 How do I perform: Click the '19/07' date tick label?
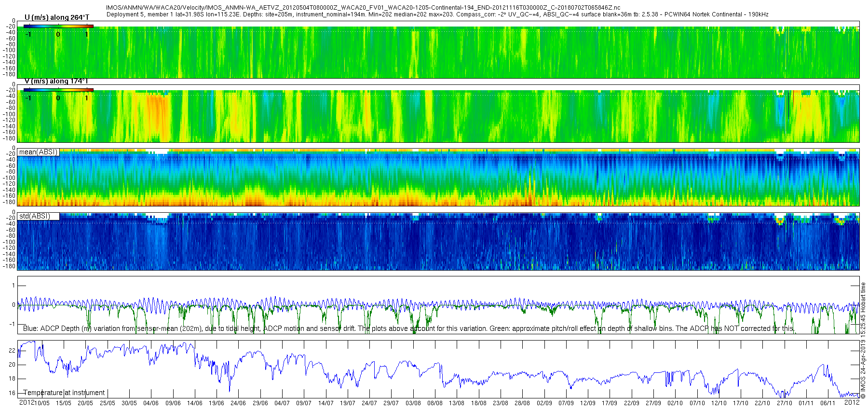tap(348, 403)
